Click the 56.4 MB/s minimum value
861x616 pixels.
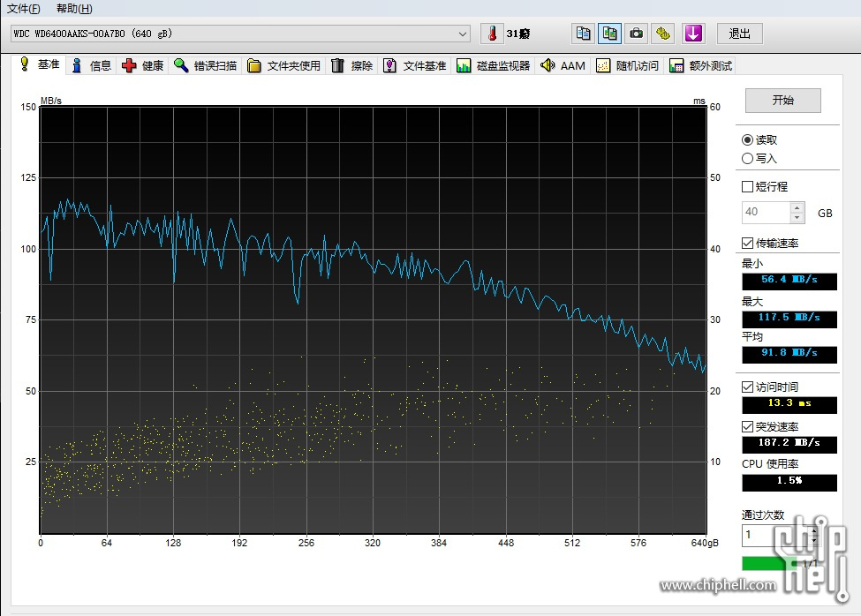(789, 281)
